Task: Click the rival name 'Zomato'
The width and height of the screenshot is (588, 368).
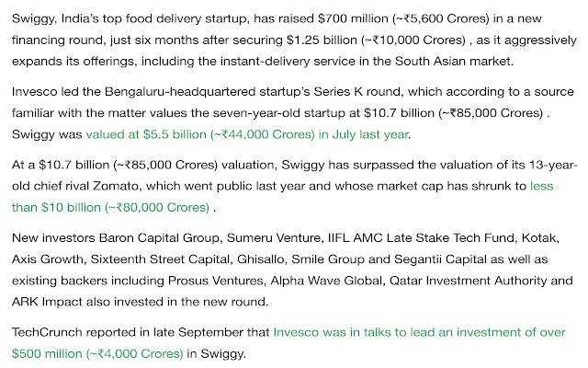Action: click(116, 186)
